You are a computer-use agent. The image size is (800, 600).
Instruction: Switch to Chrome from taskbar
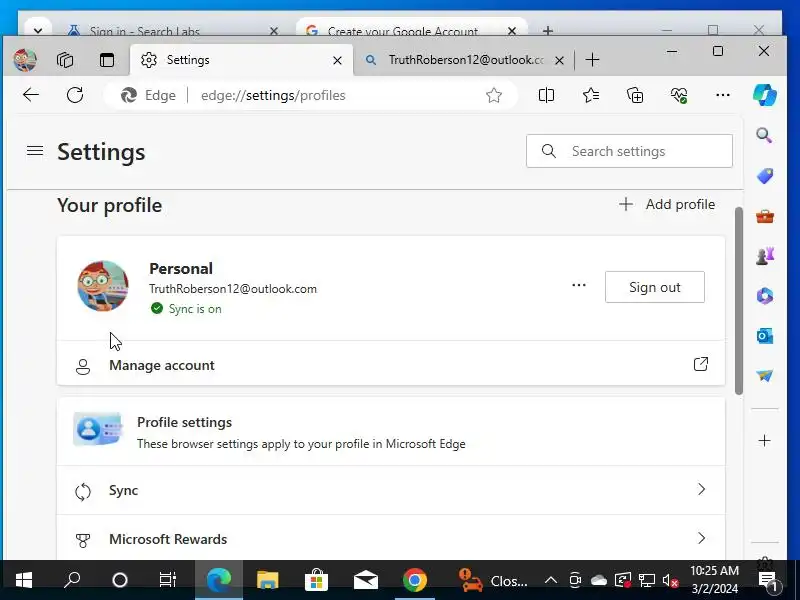tap(414, 580)
